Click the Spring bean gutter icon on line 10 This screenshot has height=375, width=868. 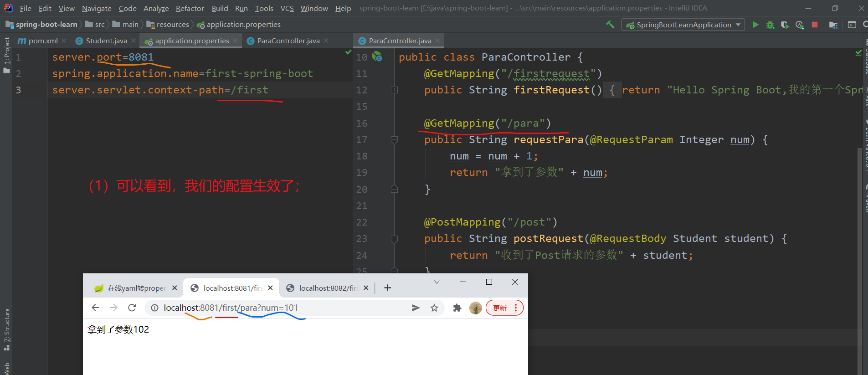tap(377, 57)
